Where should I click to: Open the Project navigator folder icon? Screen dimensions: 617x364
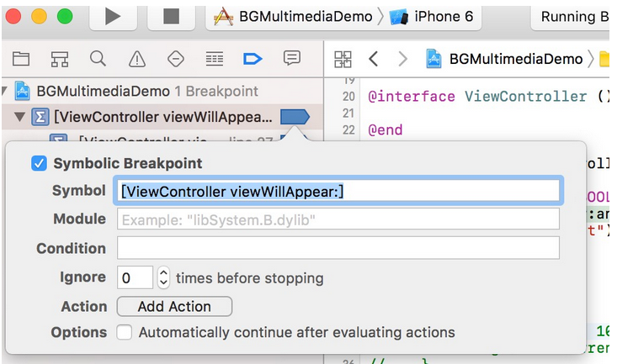21,59
